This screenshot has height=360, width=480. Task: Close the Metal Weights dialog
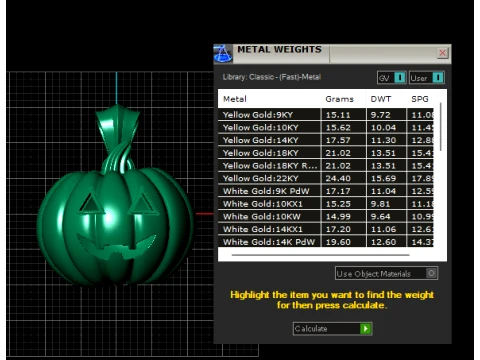pyautogui.click(x=442, y=53)
